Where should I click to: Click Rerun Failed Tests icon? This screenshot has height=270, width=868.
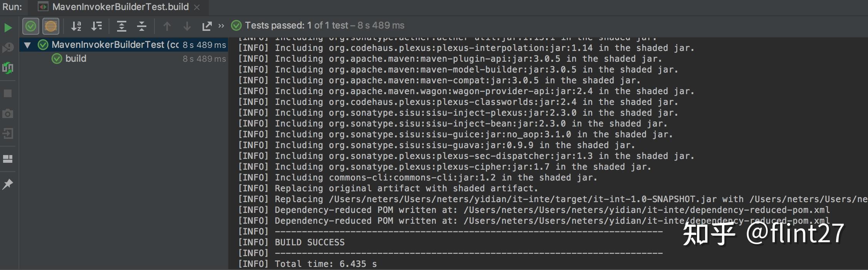coord(8,47)
